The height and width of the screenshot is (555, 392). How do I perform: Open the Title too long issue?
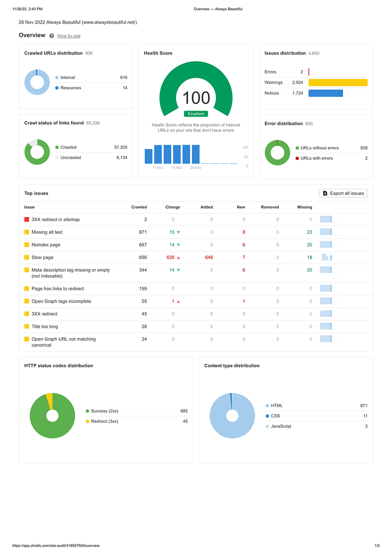pyautogui.click(x=45, y=327)
